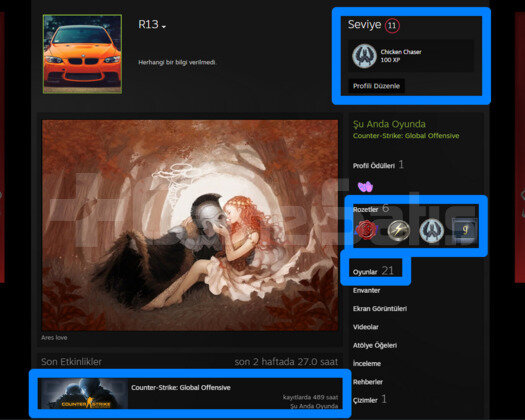Click the purple profile award icon

pyautogui.click(x=365, y=186)
